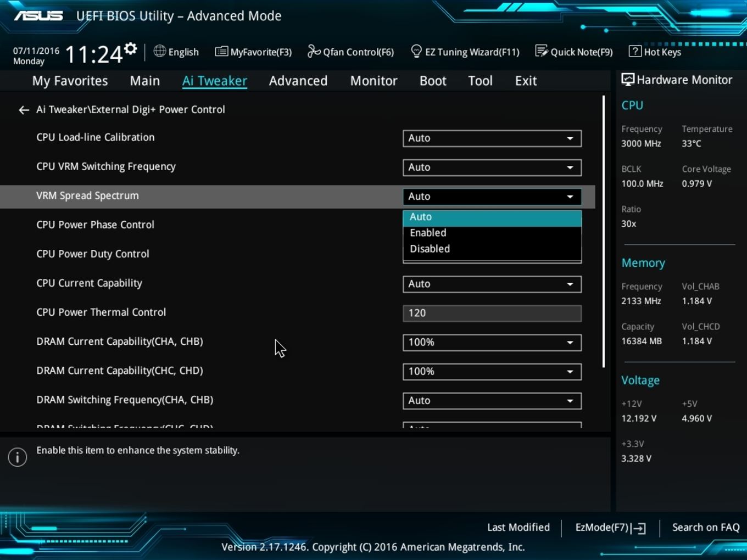Choose Disabled in the VRM Spread Spectrum list
Screen dimensions: 747x560
(x=492, y=249)
